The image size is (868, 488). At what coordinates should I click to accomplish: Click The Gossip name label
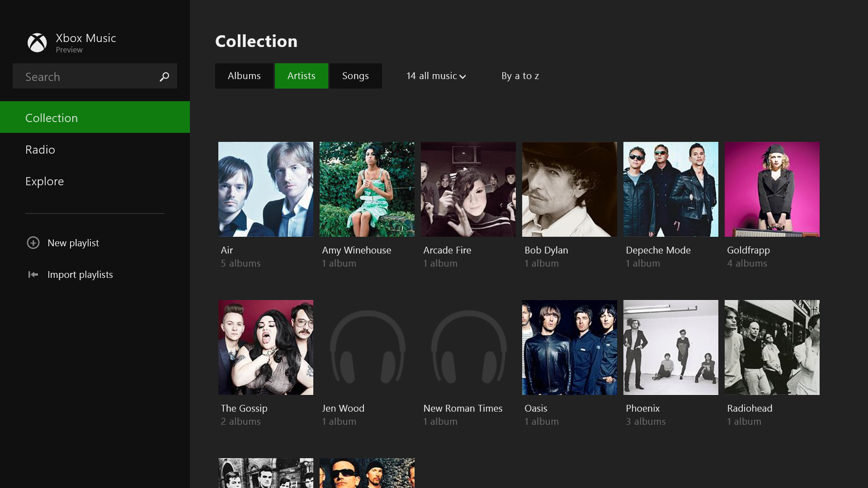click(x=244, y=408)
